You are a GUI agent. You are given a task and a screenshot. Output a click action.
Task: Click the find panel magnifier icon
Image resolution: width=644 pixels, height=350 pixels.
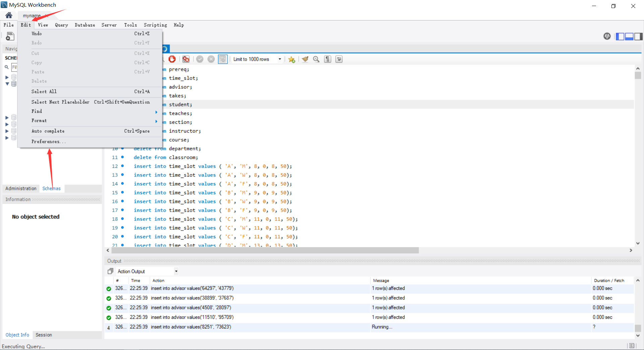point(316,59)
